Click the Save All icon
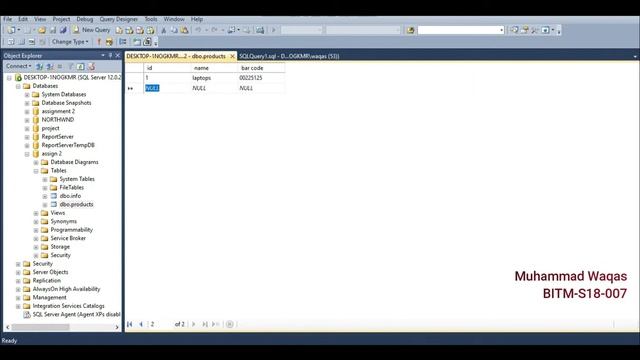 tap(63, 30)
